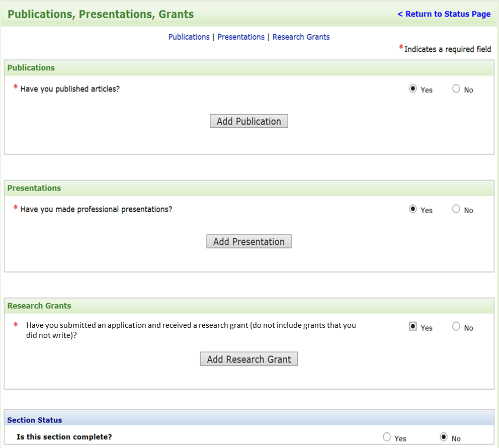
Task: Click the Add Publication button
Action: click(x=249, y=121)
